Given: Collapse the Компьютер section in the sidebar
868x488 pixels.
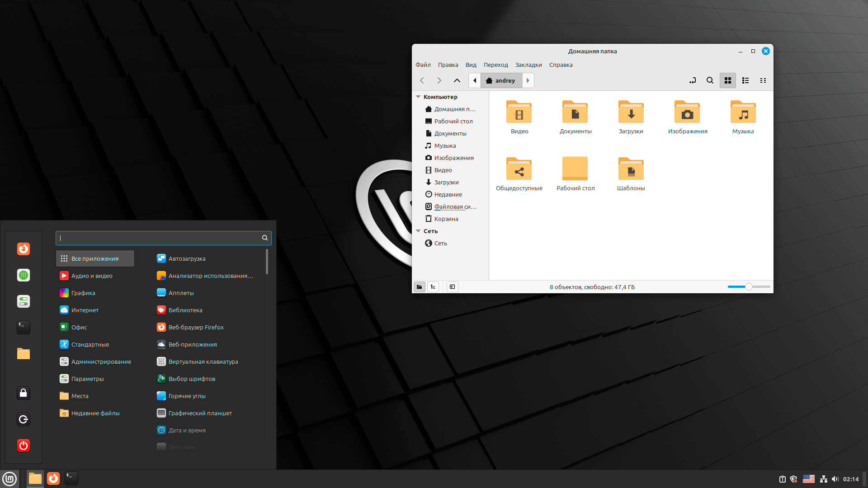Looking at the screenshot, I should (418, 97).
